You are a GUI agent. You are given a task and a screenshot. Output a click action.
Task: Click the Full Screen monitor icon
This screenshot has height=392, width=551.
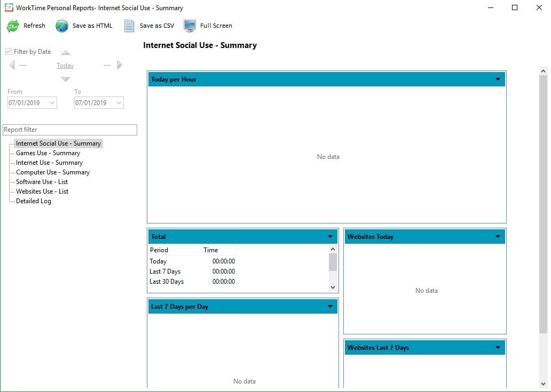tap(190, 26)
